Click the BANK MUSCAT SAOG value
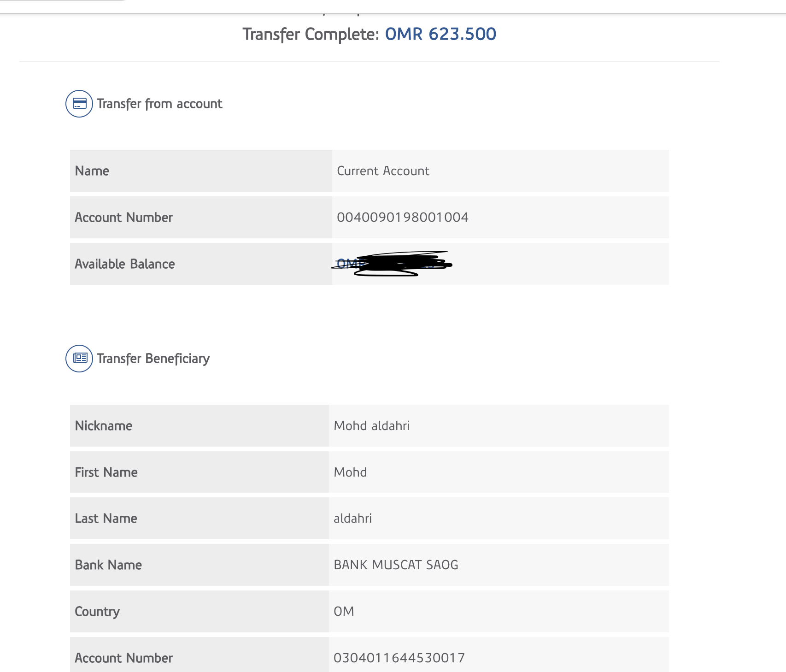Screen dimensions: 786x672 (x=396, y=565)
